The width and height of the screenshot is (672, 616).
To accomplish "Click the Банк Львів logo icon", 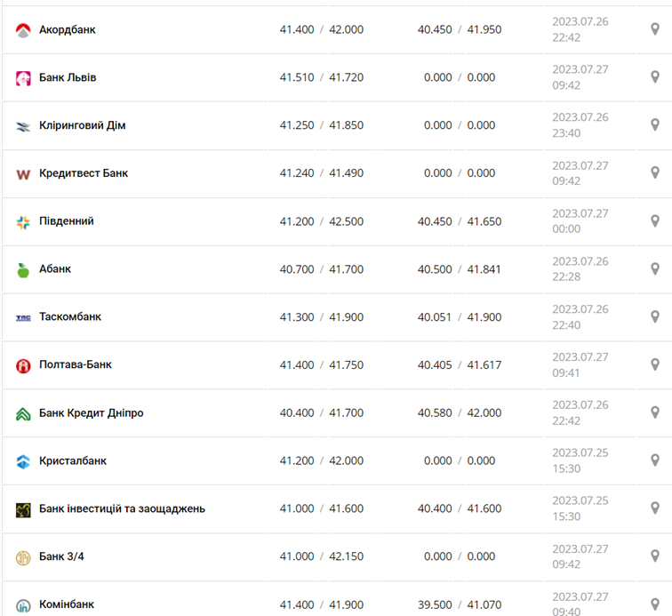I will pos(23,78).
